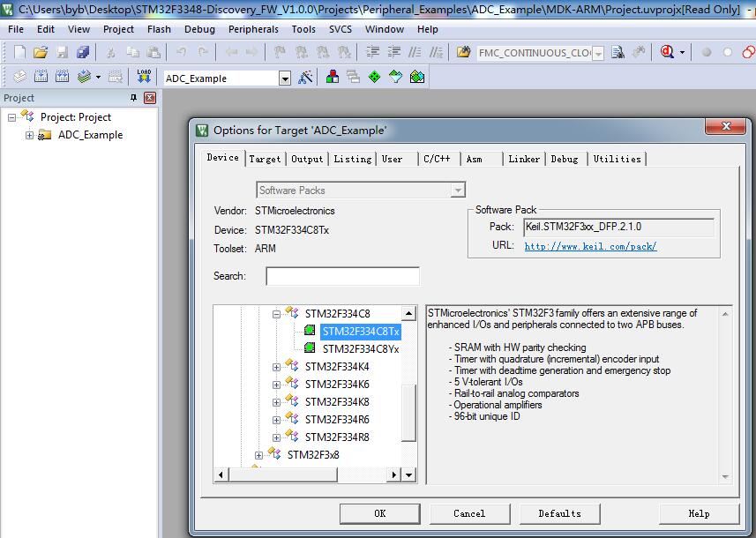Click the Find document-search icon
This screenshot has height=538, width=756.
[x=618, y=52]
